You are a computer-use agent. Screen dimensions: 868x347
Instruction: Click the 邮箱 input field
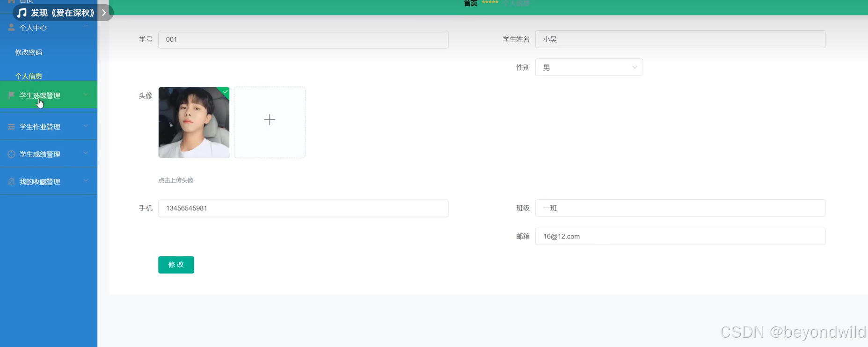(680, 236)
